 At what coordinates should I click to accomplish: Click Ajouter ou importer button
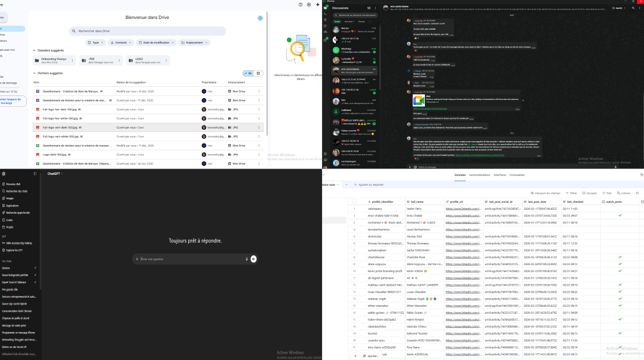(368, 185)
